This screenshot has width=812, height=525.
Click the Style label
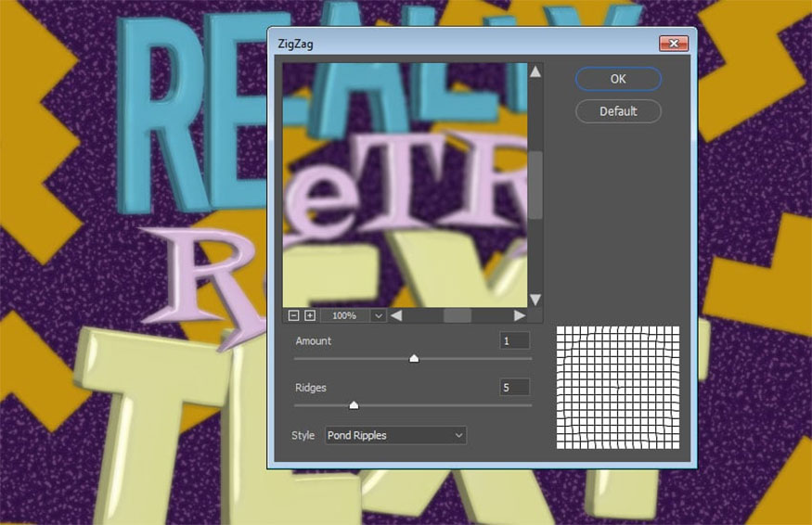(x=303, y=435)
